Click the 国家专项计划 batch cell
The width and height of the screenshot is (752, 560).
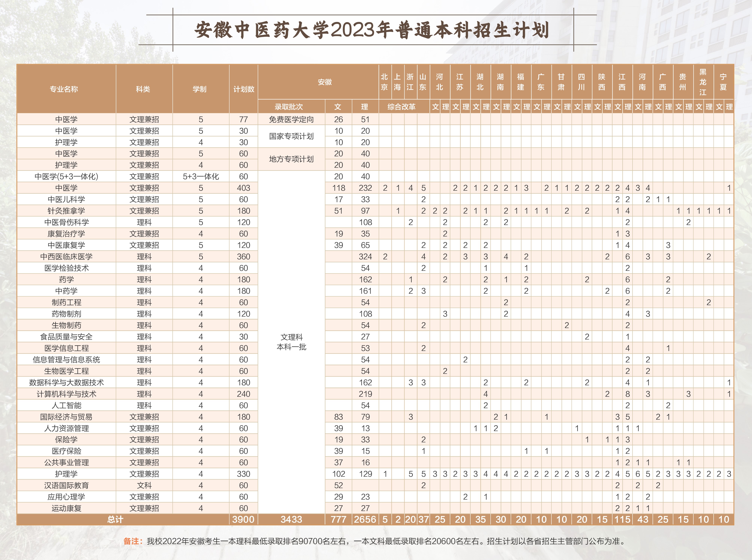point(291,136)
